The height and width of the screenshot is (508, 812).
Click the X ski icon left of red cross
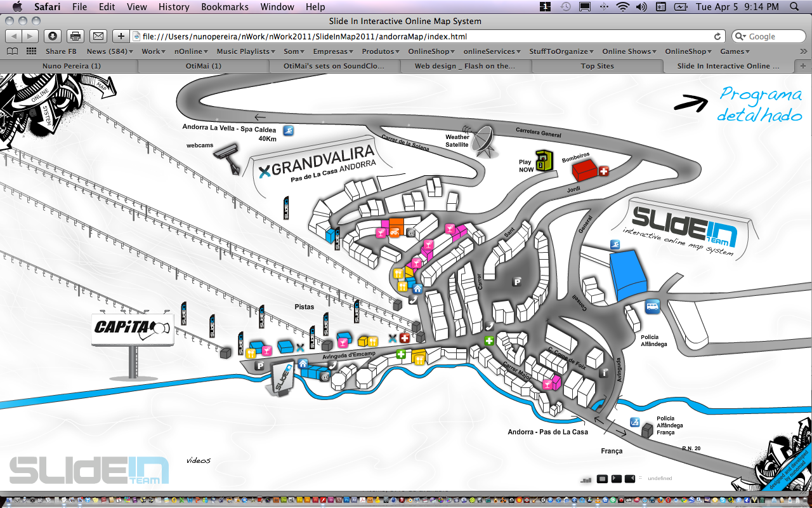(x=392, y=338)
